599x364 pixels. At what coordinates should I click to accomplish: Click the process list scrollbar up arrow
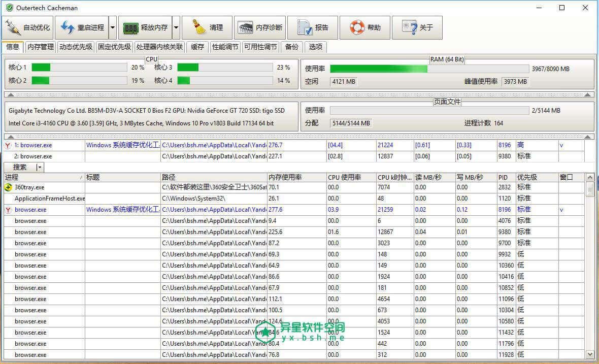pos(590,177)
